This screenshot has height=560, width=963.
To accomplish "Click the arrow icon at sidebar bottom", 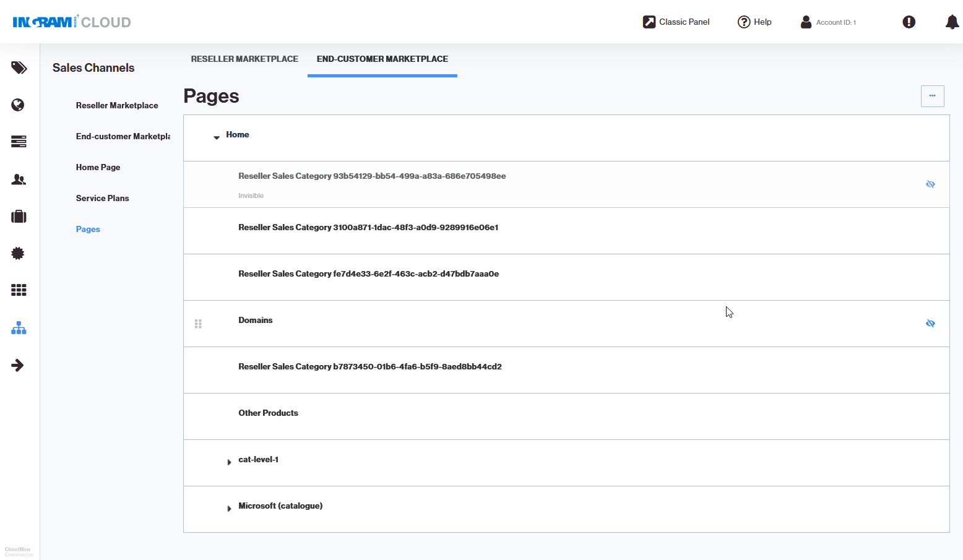I will [x=19, y=365].
